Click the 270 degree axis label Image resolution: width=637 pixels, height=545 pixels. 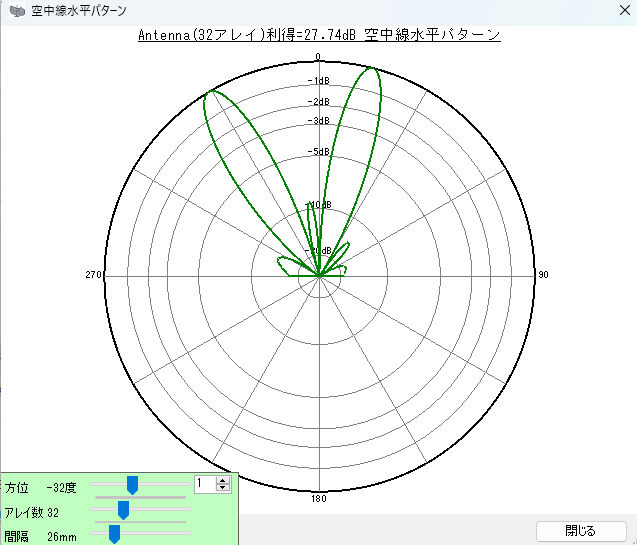pos(95,275)
